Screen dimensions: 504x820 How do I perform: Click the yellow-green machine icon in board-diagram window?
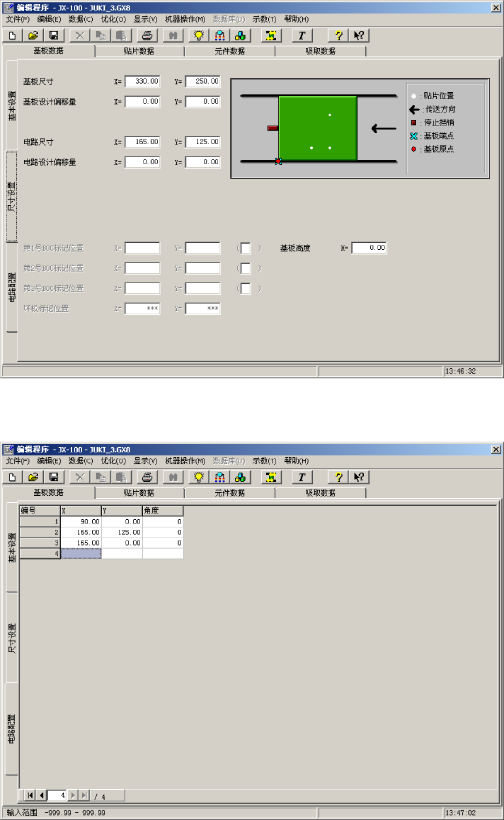pos(271,36)
